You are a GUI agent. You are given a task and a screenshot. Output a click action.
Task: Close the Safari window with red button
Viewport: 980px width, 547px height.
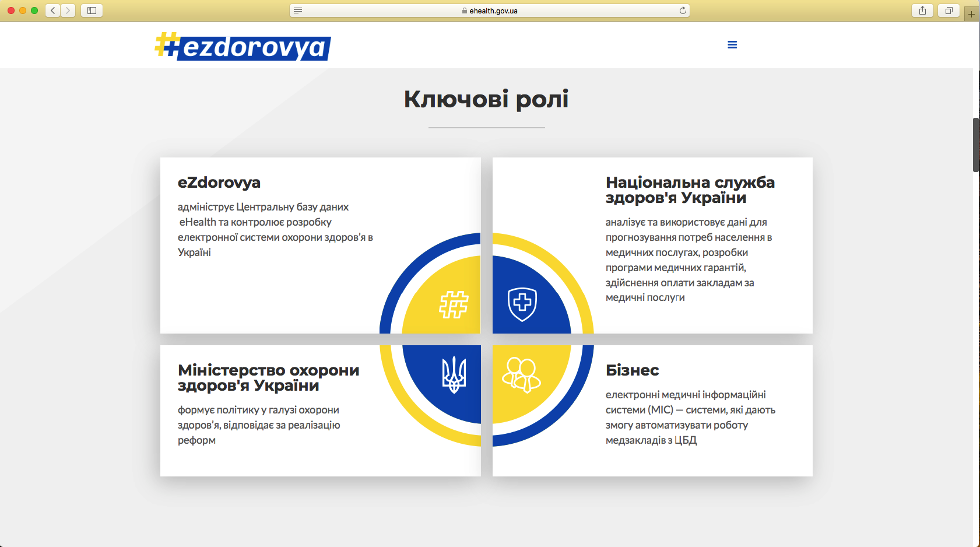click(11, 10)
